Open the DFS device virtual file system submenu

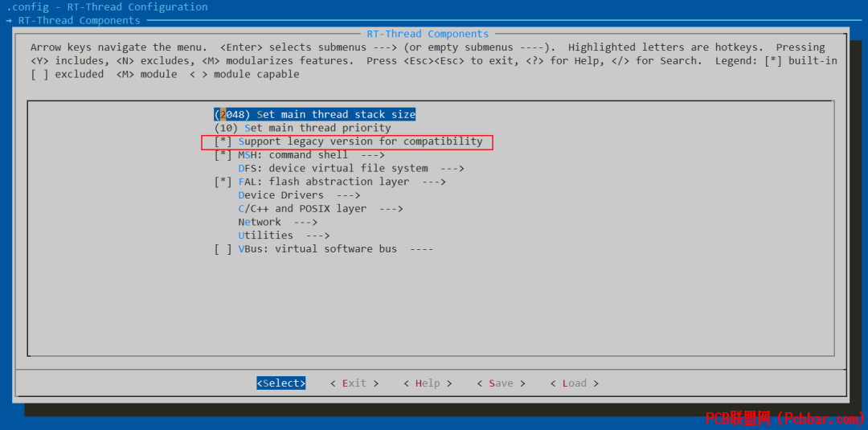[x=351, y=168]
